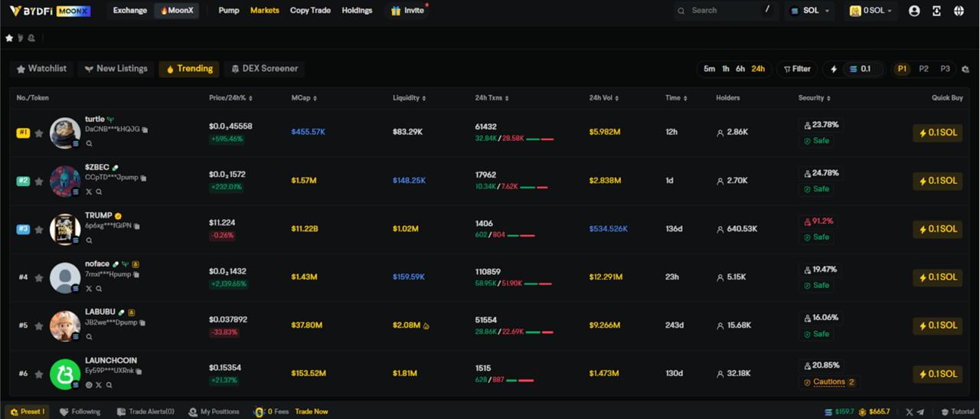Open X (Twitter) link for noface
980x419 pixels.
89,288
